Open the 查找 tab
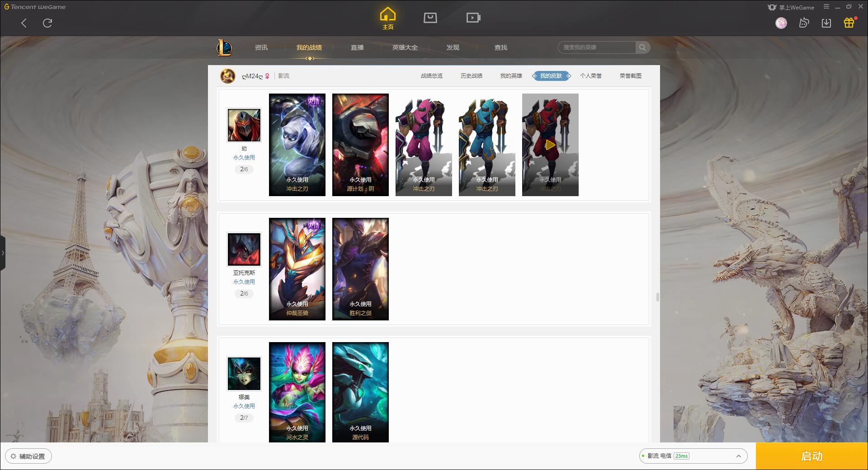This screenshot has height=470, width=868. (x=501, y=47)
